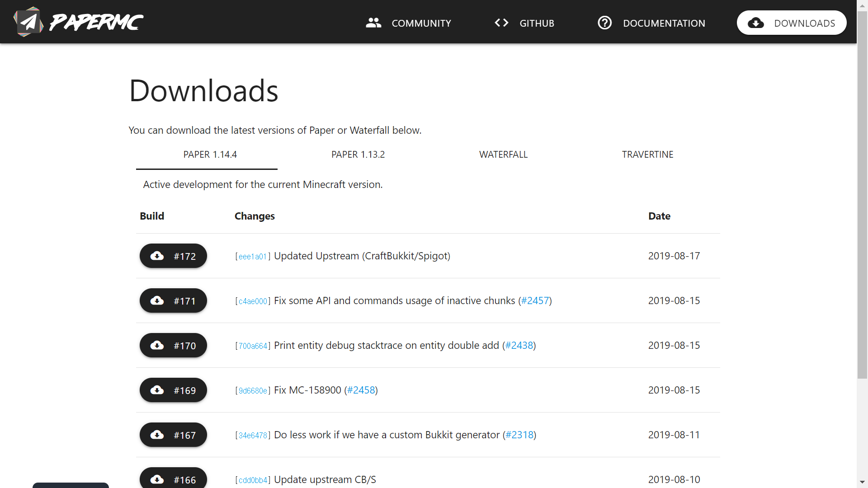Download build #166
The height and width of the screenshot is (488, 868).
pyautogui.click(x=173, y=479)
